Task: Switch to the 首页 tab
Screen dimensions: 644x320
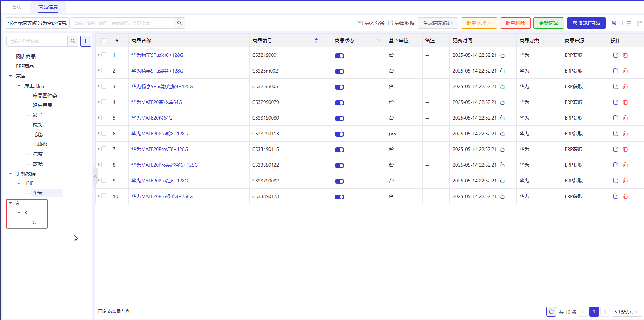Action: [x=17, y=7]
